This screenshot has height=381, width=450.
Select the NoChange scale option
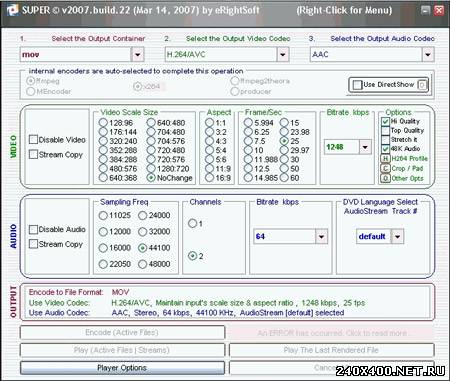pyautogui.click(x=151, y=178)
